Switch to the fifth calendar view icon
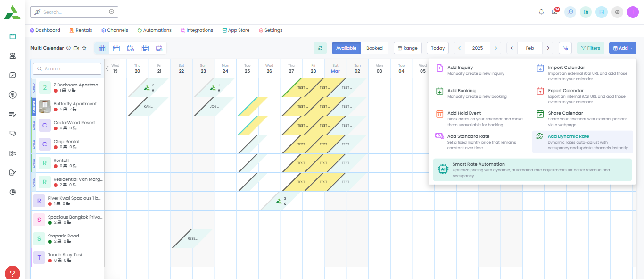644x279 pixels. [x=159, y=48]
